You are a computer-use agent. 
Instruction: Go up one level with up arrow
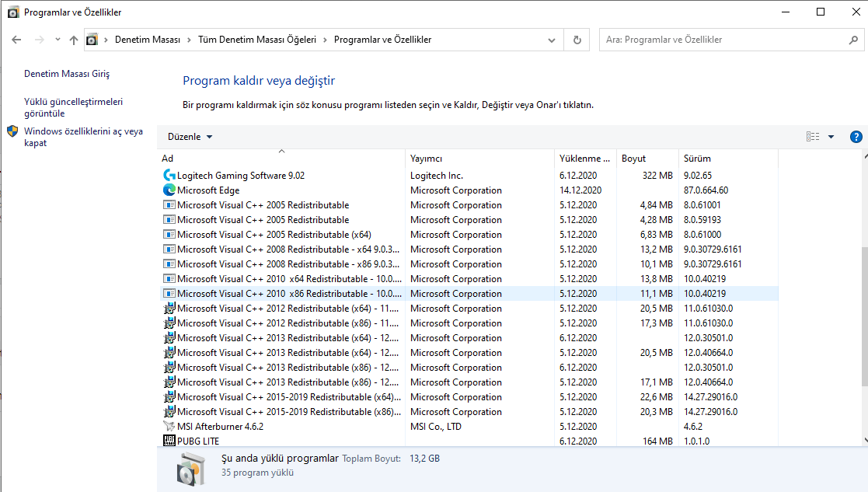pos(74,40)
